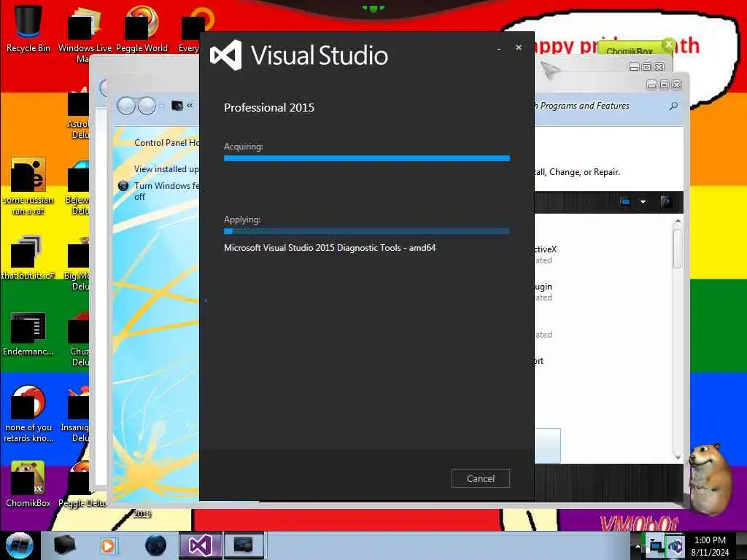This screenshot has width=747, height=560.
Task: Select the Chuzzle Deluxe desktop icon
Action: tap(79, 339)
